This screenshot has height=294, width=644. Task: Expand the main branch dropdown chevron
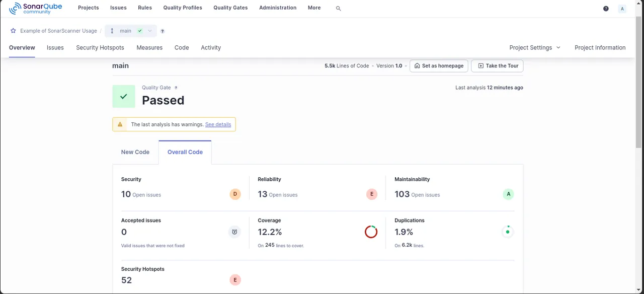pyautogui.click(x=150, y=31)
